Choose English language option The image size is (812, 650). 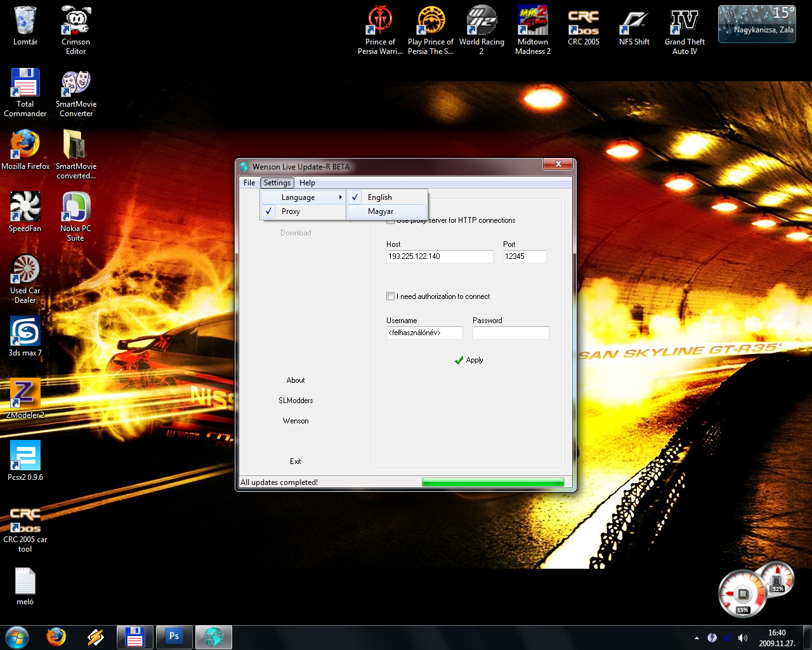(x=387, y=197)
